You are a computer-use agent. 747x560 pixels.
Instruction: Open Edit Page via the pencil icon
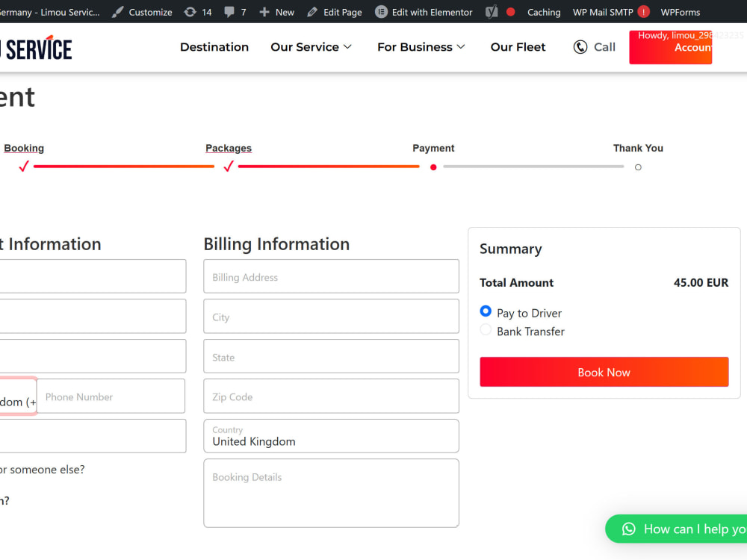(x=312, y=12)
